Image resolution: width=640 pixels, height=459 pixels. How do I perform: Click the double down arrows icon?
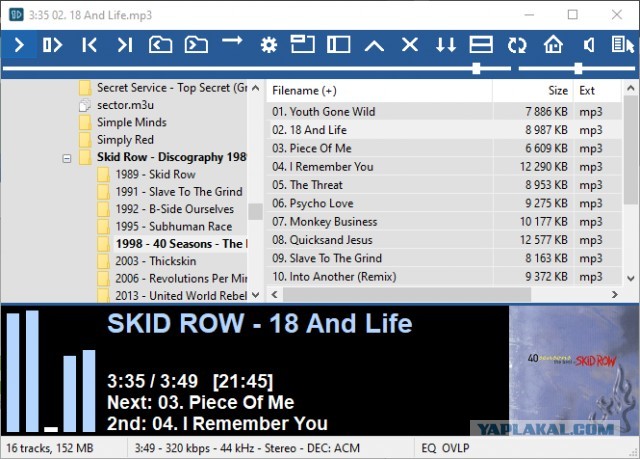446,44
